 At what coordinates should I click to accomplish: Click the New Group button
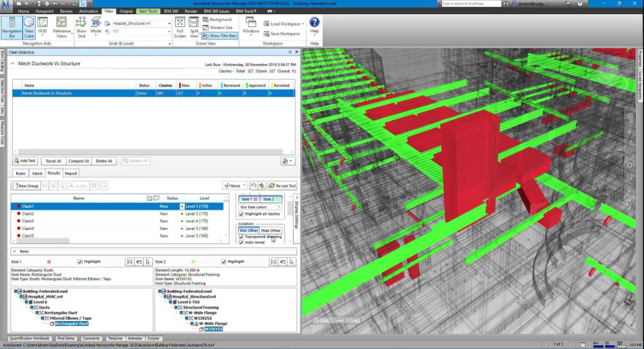click(26, 186)
